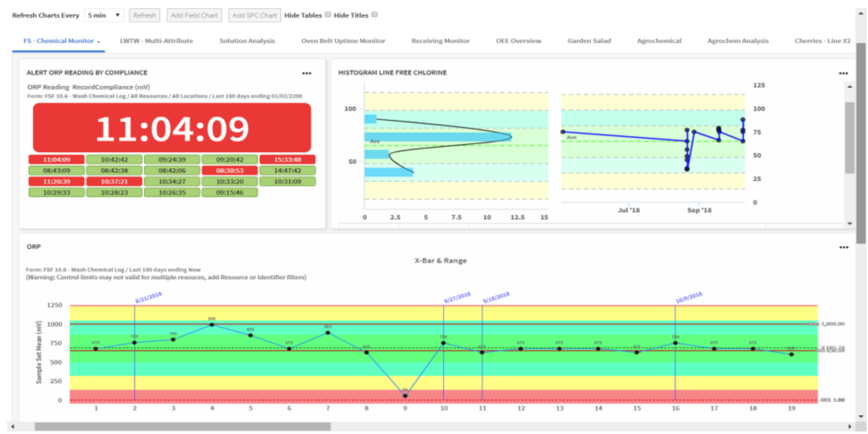
Task: Enable the Hide Titles checkbox
Action: tap(374, 14)
